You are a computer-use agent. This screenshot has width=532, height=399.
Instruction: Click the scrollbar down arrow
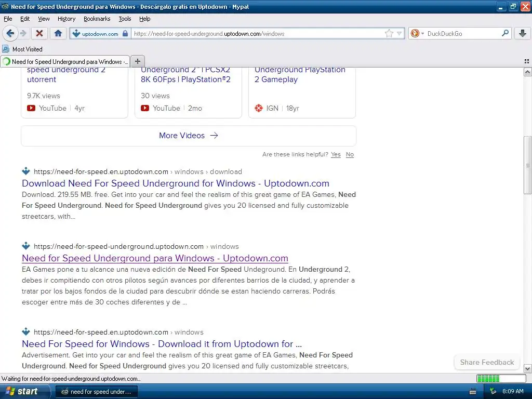527,368
